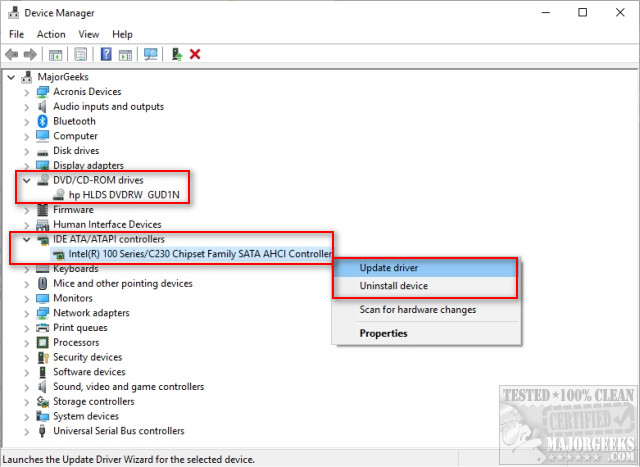Click the red X Uninstall device icon
640x467 pixels.
[x=195, y=54]
